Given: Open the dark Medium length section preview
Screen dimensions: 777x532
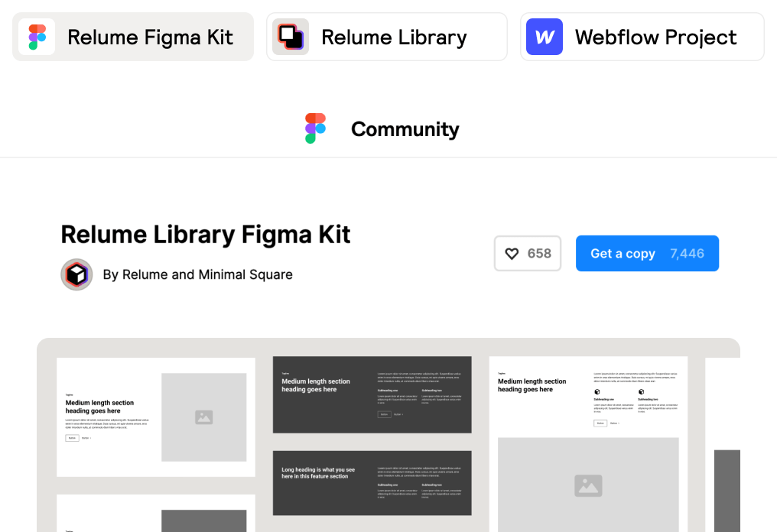Looking at the screenshot, I should coord(372,394).
